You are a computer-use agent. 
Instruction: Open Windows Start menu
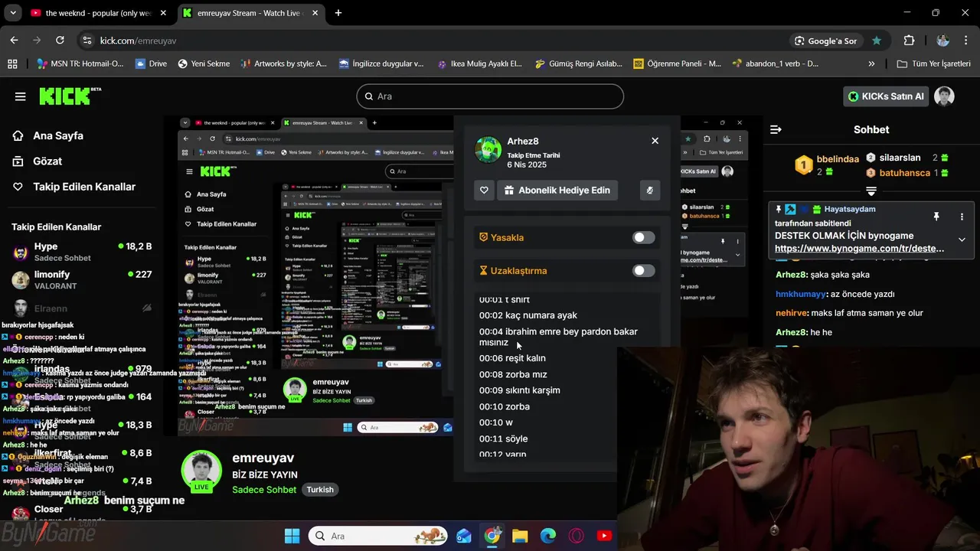tap(292, 536)
